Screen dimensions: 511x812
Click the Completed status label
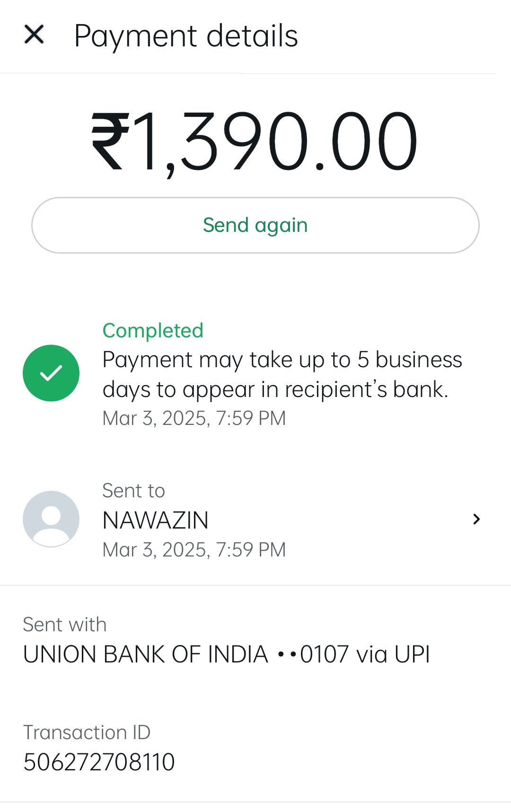coord(153,331)
